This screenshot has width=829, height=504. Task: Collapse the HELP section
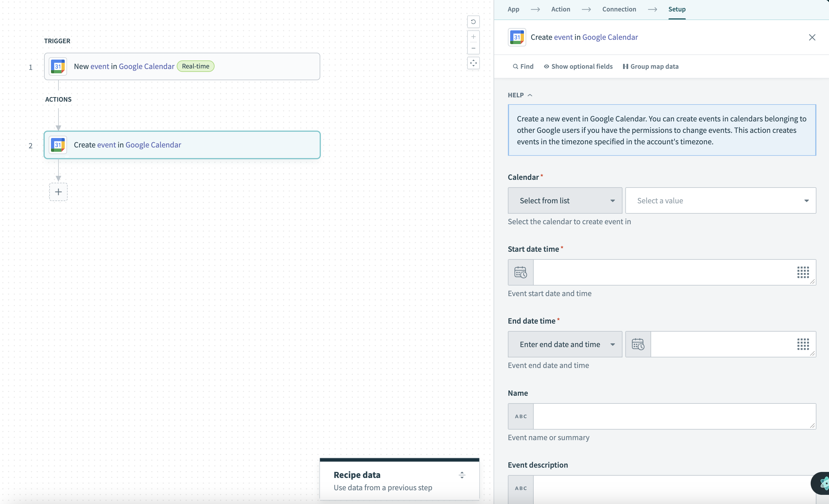tap(520, 95)
